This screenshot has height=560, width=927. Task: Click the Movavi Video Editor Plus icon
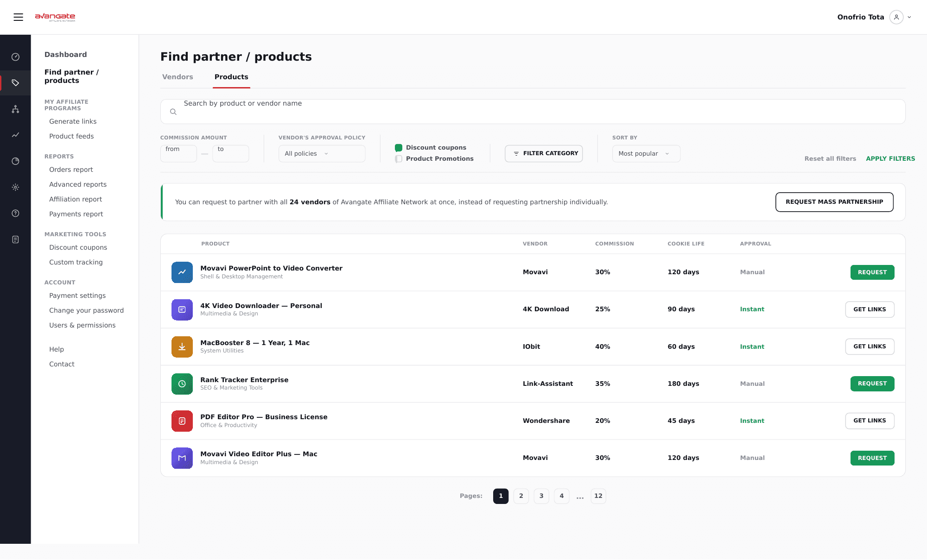pyautogui.click(x=182, y=458)
